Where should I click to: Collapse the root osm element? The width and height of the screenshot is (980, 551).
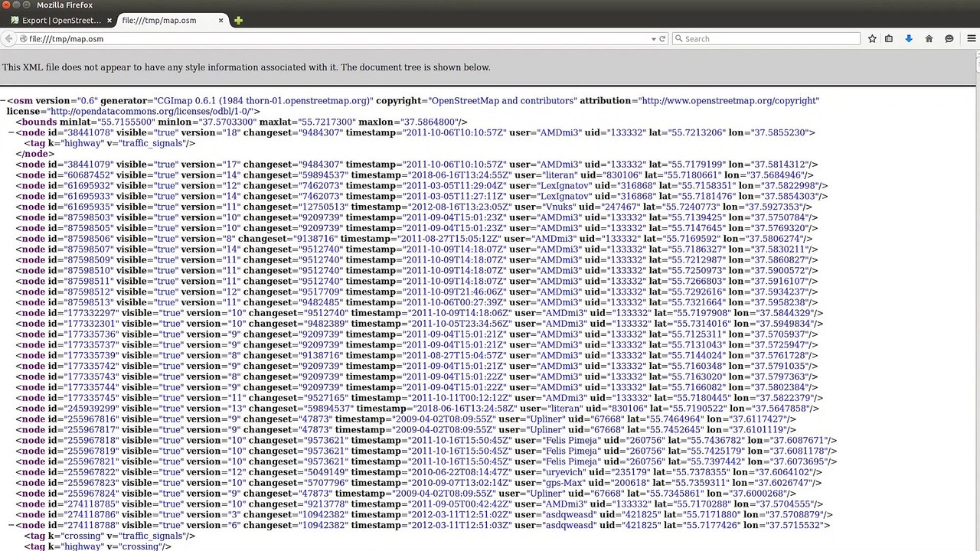click(x=4, y=101)
